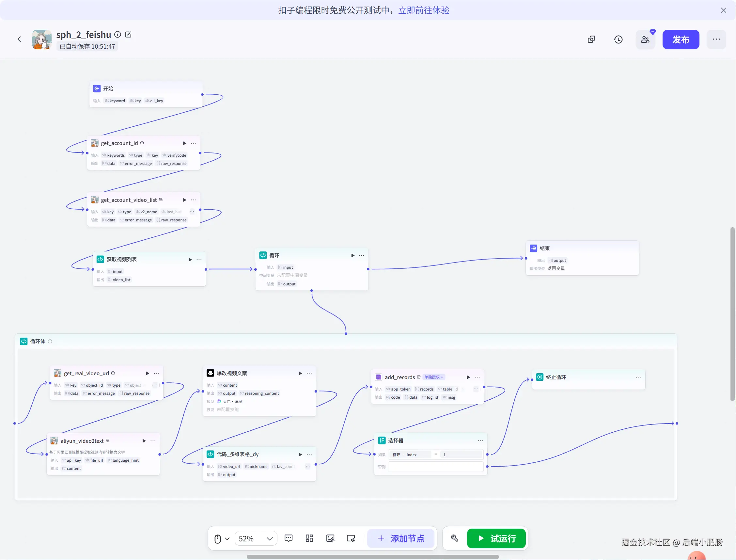Open the 单独授权 dropdown on add_records node
This screenshot has width=736, height=560.
tap(433, 377)
